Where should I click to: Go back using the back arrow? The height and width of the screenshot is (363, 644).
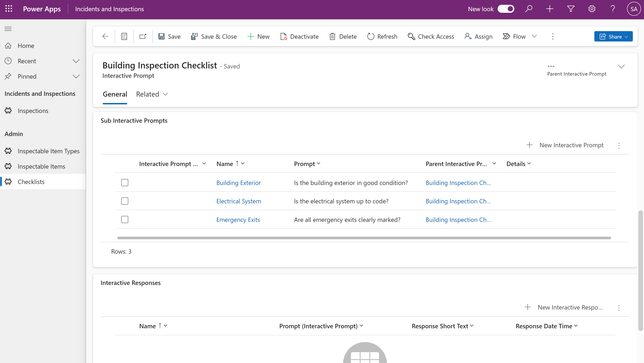click(106, 37)
